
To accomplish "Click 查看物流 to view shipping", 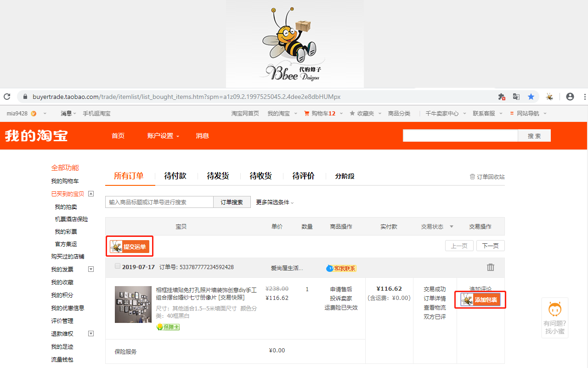I will (435, 308).
